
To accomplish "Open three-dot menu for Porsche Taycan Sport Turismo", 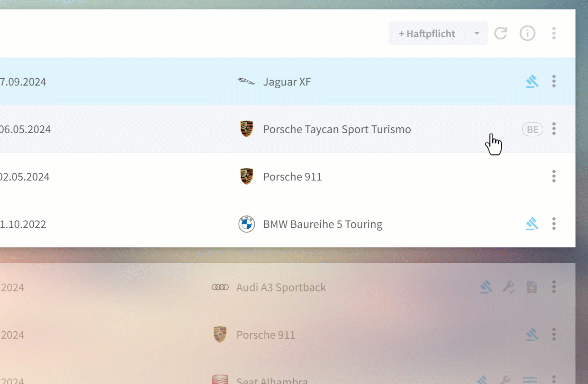I will (554, 129).
